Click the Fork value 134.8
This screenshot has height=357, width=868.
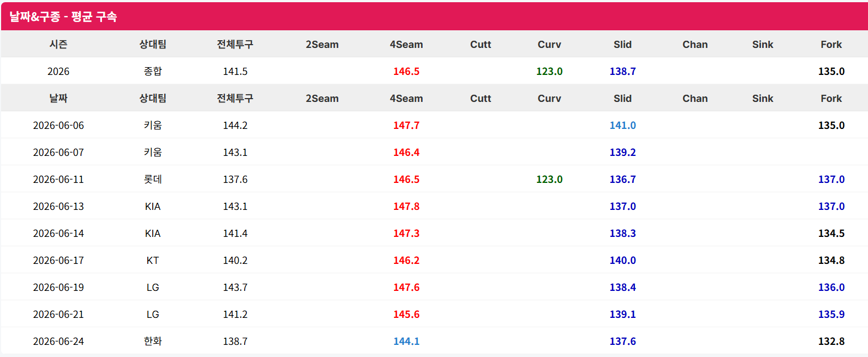click(831, 261)
